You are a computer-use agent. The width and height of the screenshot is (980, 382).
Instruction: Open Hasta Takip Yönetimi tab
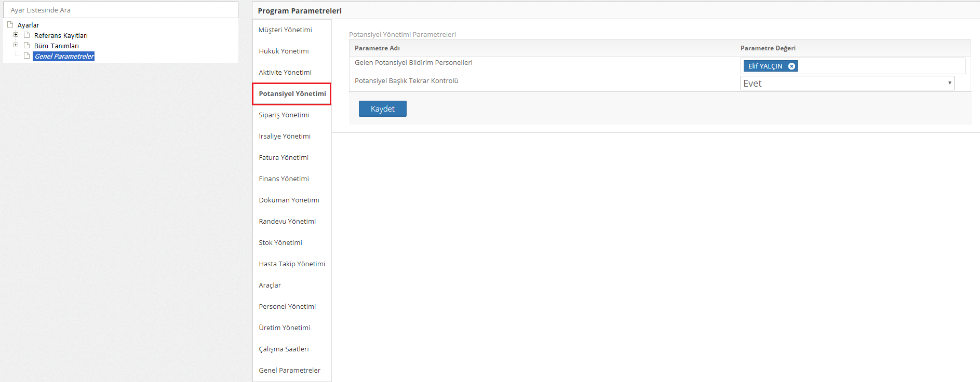[x=292, y=264]
